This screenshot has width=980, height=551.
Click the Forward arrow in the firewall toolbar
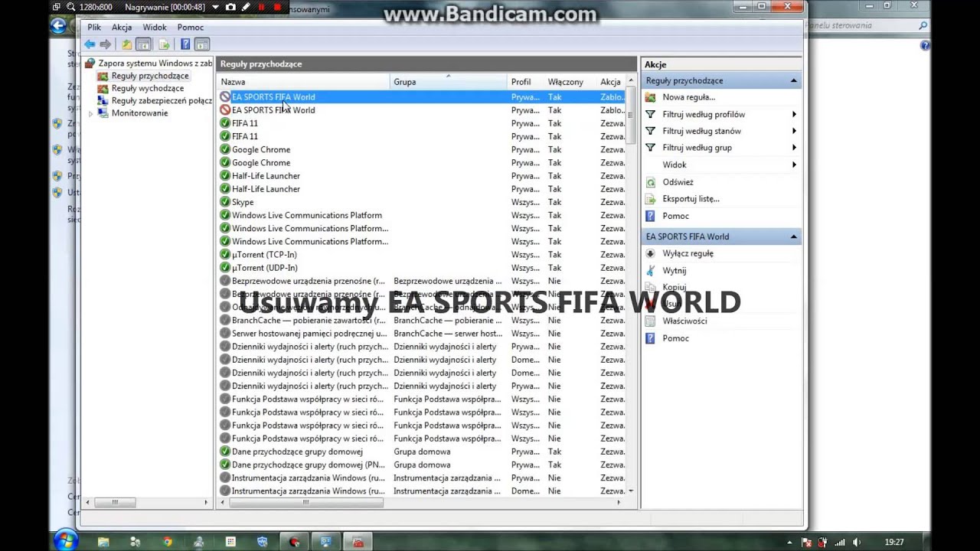[x=106, y=44]
